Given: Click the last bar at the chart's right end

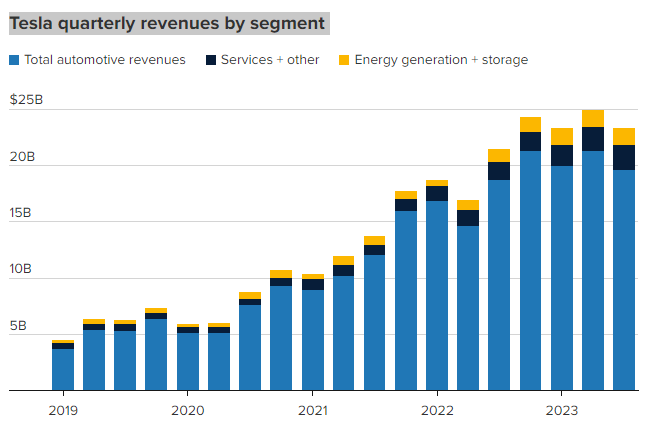Looking at the screenshot, I should click(x=624, y=259).
